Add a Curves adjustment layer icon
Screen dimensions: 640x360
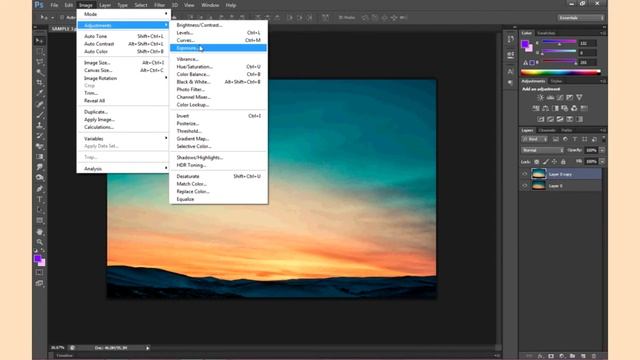click(560, 98)
